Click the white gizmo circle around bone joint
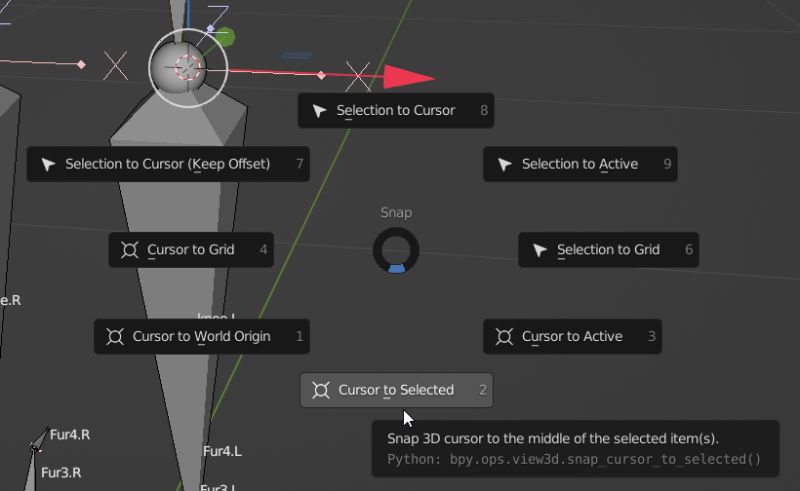Viewport: 800px width, 491px height. click(x=188, y=68)
